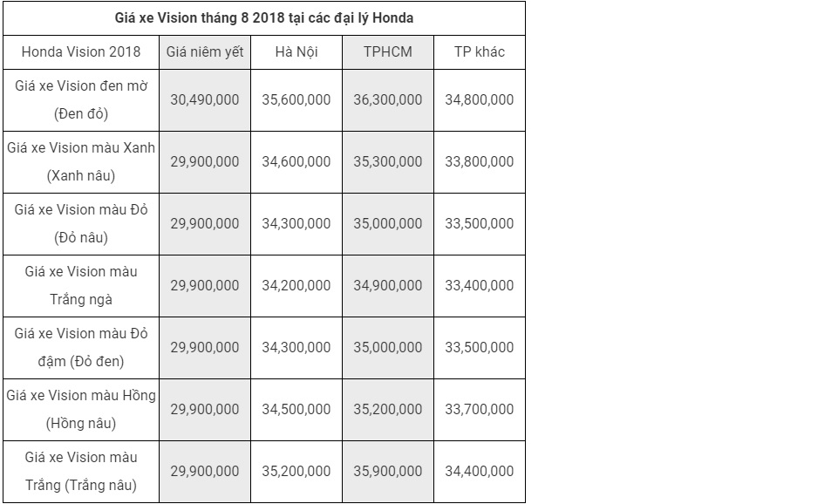Screen dimensions: 838x504
Task: Click the TPHCM price 34,900,000
Action: coord(388,285)
